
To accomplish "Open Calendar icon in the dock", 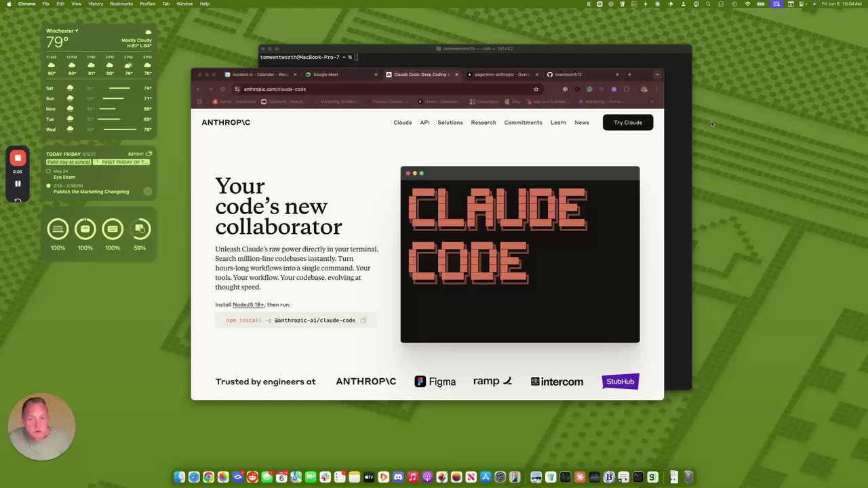I will (x=281, y=477).
